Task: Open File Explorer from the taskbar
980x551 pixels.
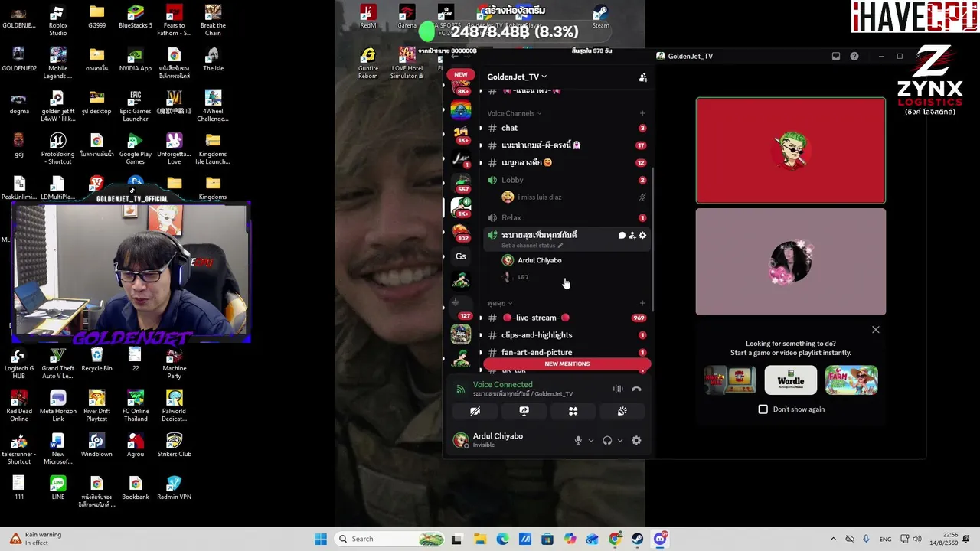Action: coord(480,539)
